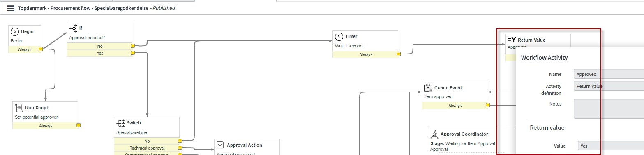Click the yellow connector on Switch's No row

(180, 141)
